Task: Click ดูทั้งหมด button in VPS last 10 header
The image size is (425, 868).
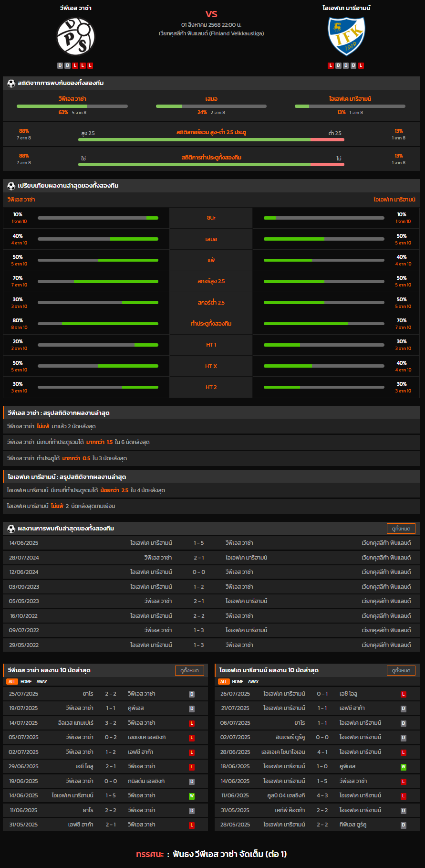Action: point(189,670)
